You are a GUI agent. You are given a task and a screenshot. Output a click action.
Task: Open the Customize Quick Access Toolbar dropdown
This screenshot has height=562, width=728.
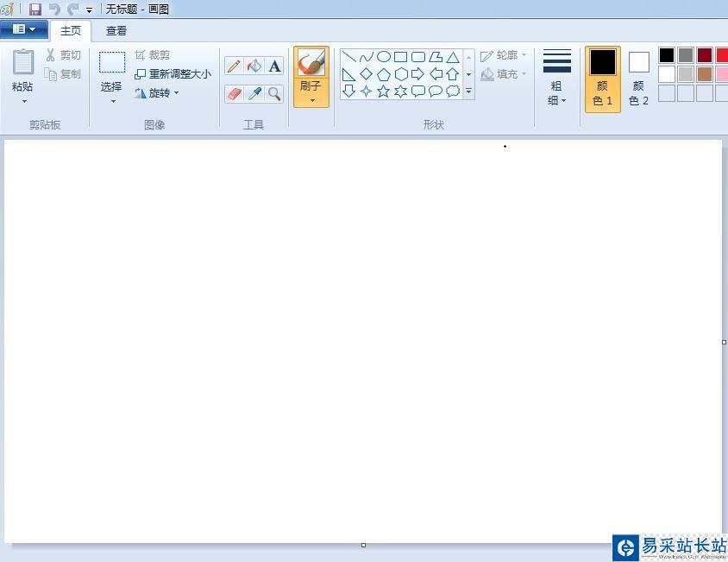point(89,9)
